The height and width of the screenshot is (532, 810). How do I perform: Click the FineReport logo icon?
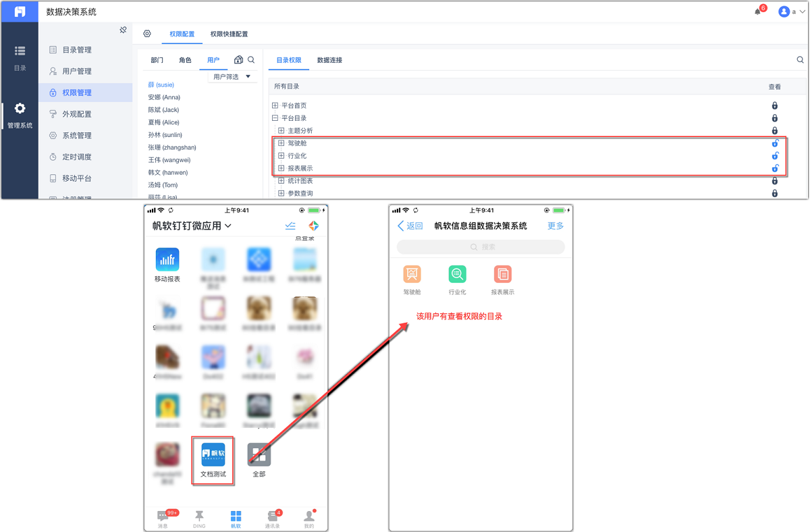click(x=20, y=12)
